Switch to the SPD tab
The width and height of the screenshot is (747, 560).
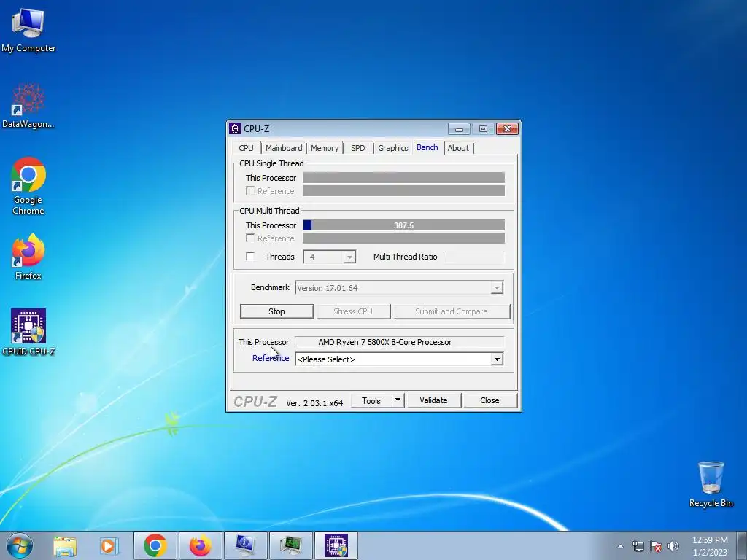click(x=357, y=148)
